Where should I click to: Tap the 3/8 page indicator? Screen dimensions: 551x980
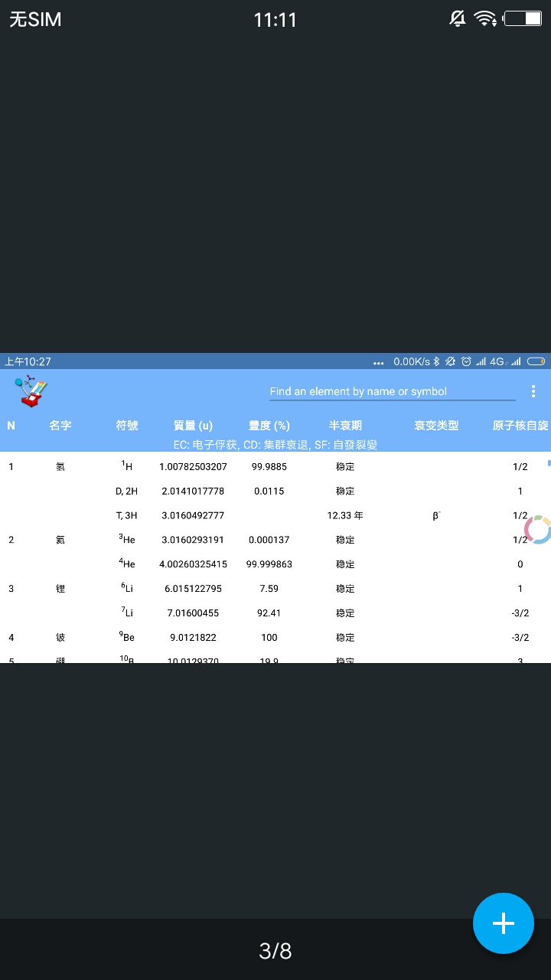(275, 951)
